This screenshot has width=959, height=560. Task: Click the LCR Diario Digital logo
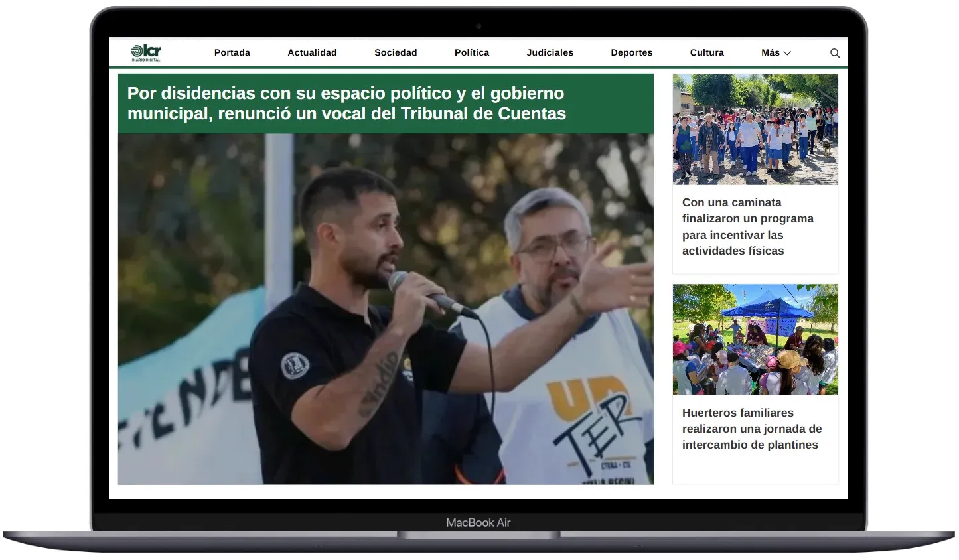(x=146, y=53)
